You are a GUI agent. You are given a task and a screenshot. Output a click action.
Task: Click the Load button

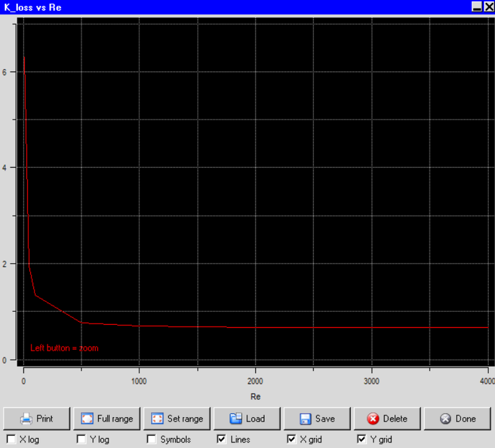(247, 419)
